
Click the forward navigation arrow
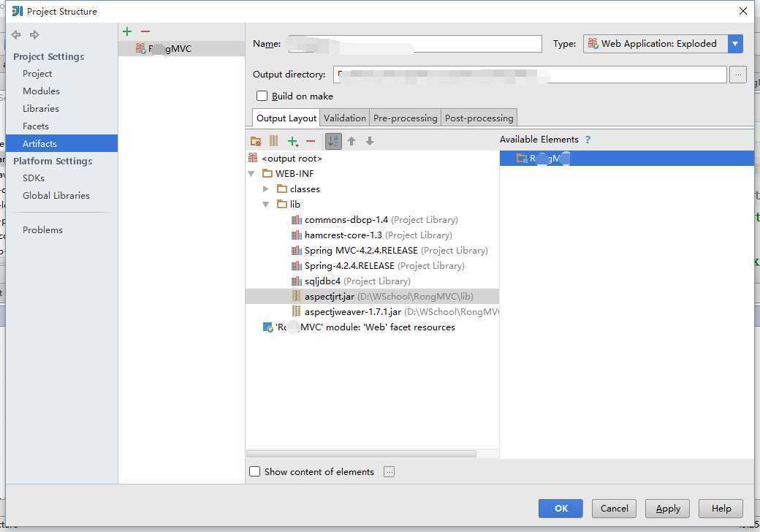tap(34, 35)
